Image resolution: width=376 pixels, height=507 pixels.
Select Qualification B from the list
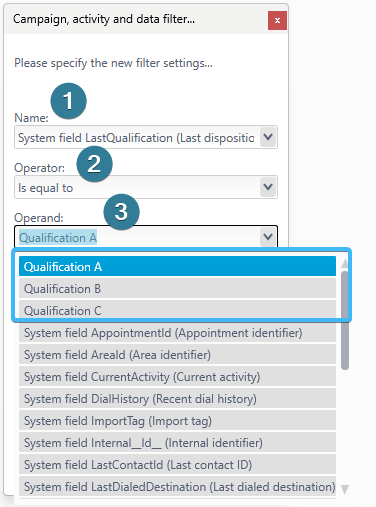(177, 288)
